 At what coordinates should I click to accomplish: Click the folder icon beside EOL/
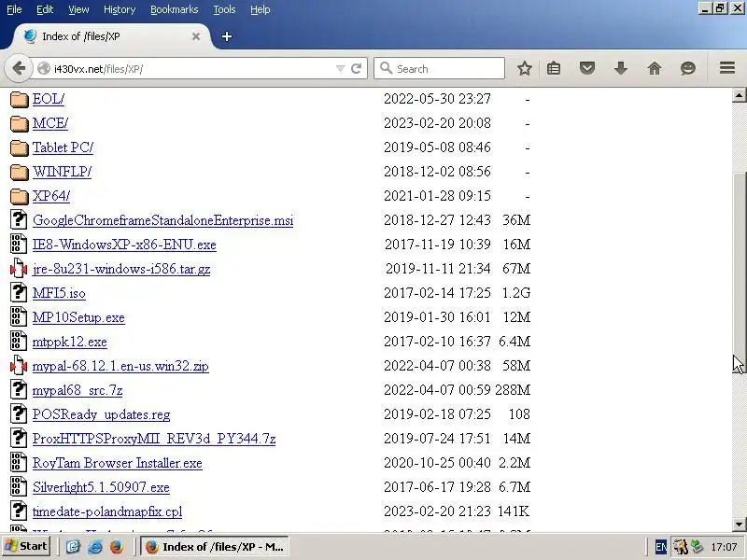19,100
